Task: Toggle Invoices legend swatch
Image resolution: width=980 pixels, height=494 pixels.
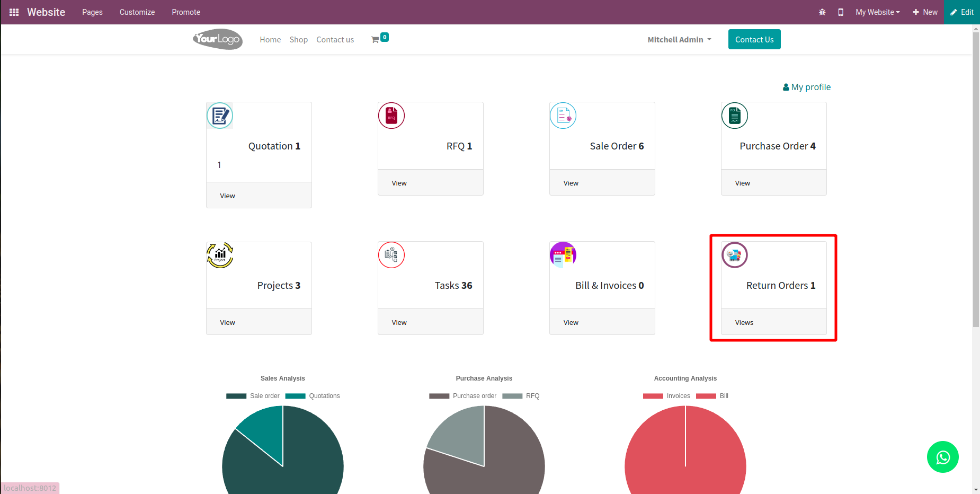Action: click(653, 396)
